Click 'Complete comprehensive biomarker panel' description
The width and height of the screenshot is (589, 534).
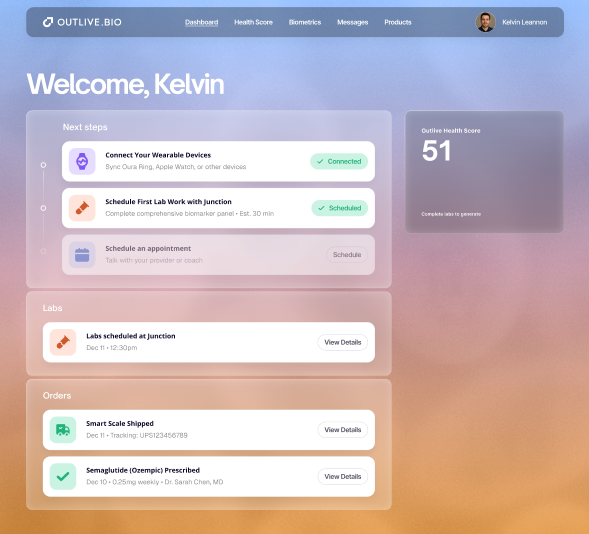tap(189, 214)
